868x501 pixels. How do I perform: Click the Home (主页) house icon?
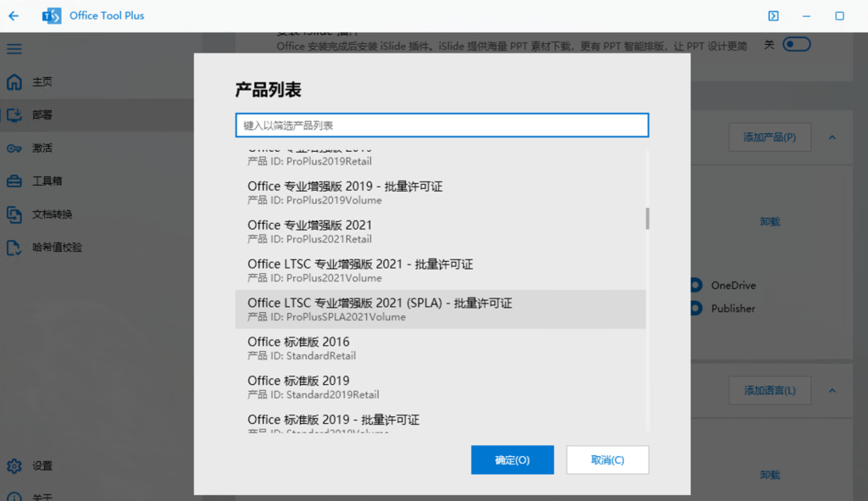coord(14,82)
